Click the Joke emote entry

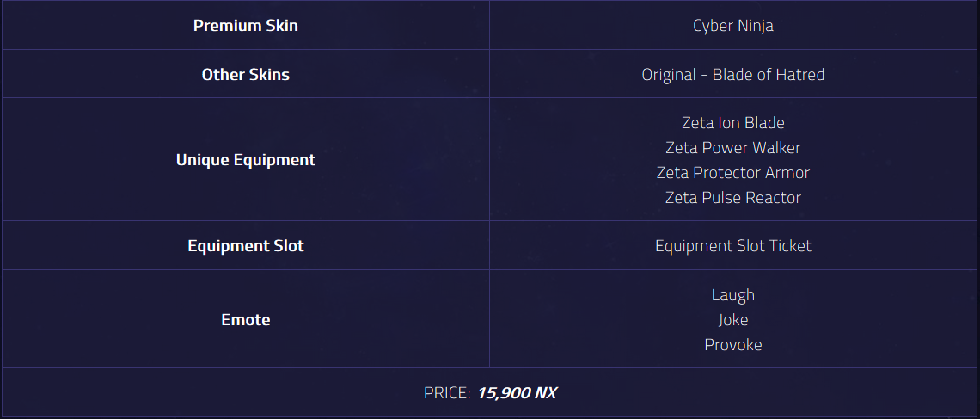click(733, 319)
